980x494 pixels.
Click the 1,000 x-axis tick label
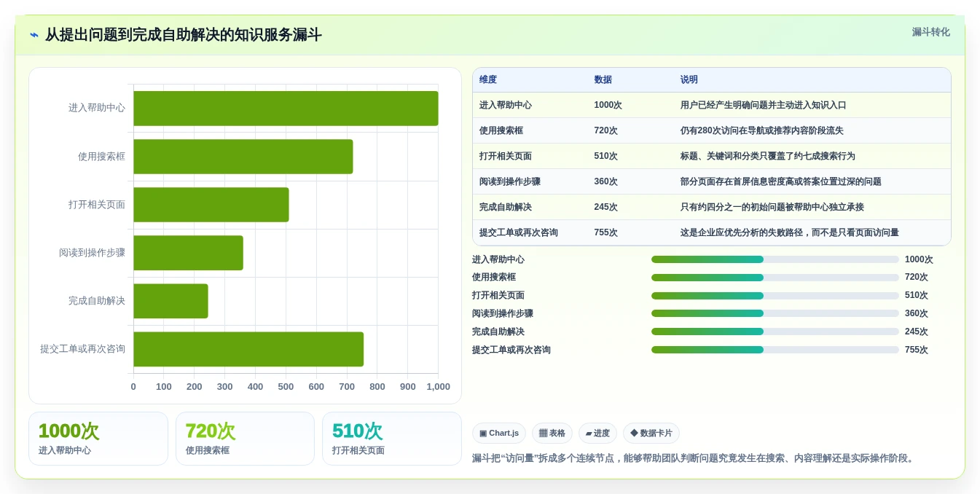pyautogui.click(x=438, y=387)
